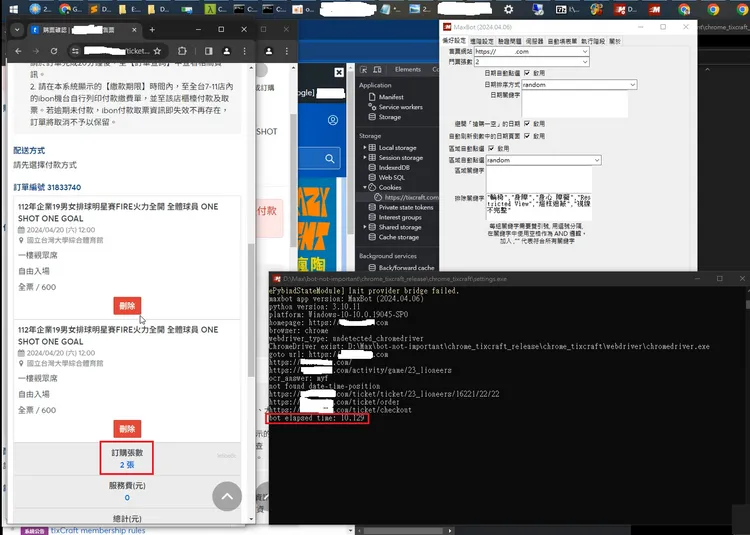Click the search magnifier on the blue page
Image resolution: width=750 pixels, height=535 pixels.
point(330,158)
